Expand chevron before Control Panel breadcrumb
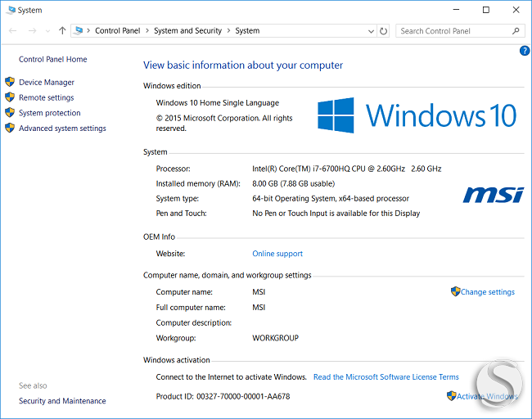 [88, 31]
